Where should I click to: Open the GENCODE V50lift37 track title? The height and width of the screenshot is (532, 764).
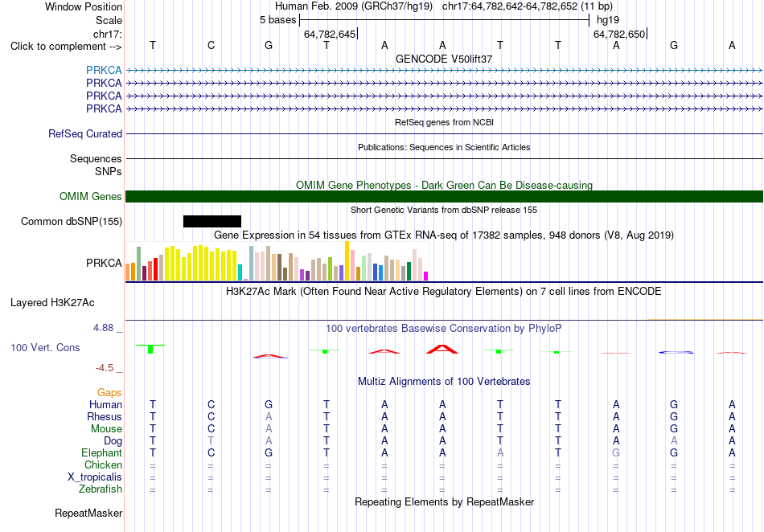coord(444,59)
